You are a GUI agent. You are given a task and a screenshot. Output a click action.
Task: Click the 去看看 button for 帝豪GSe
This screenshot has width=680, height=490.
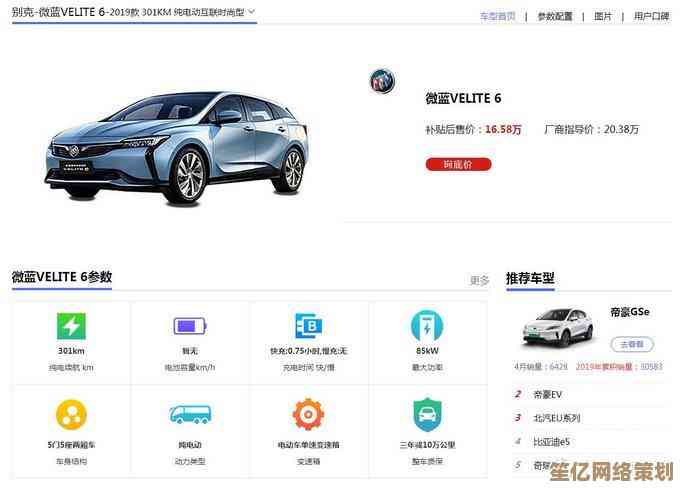tap(632, 344)
